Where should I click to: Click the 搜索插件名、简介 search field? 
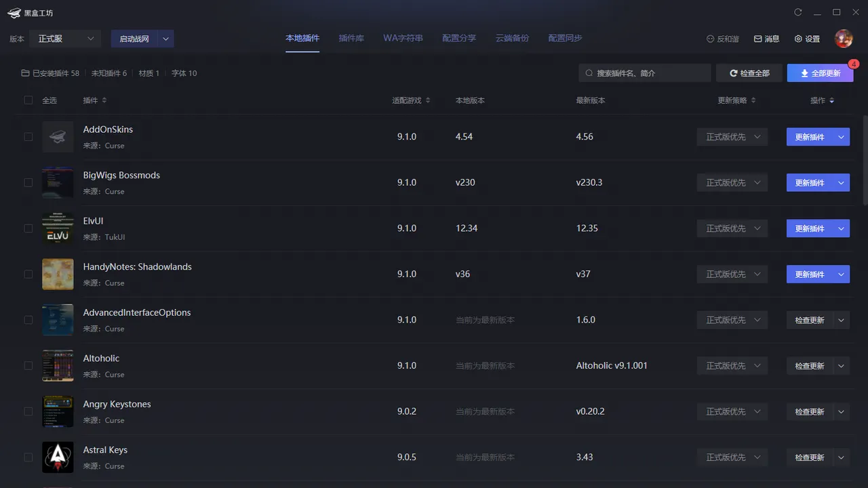[x=645, y=73]
